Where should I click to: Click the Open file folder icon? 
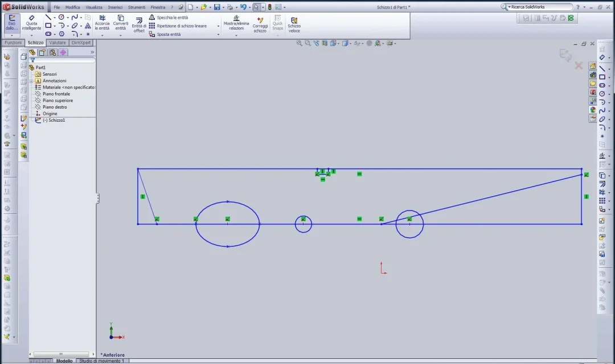(203, 7)
